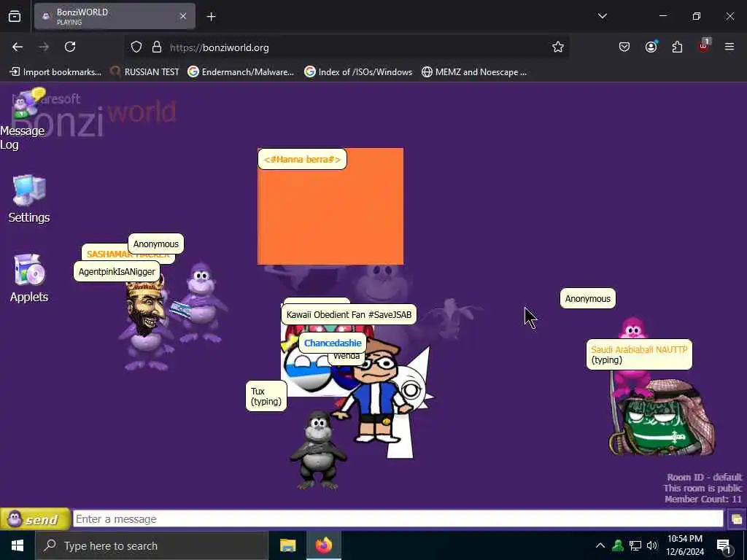Click Room ID - default text
The image size is (747, 560).
(704, 477)
